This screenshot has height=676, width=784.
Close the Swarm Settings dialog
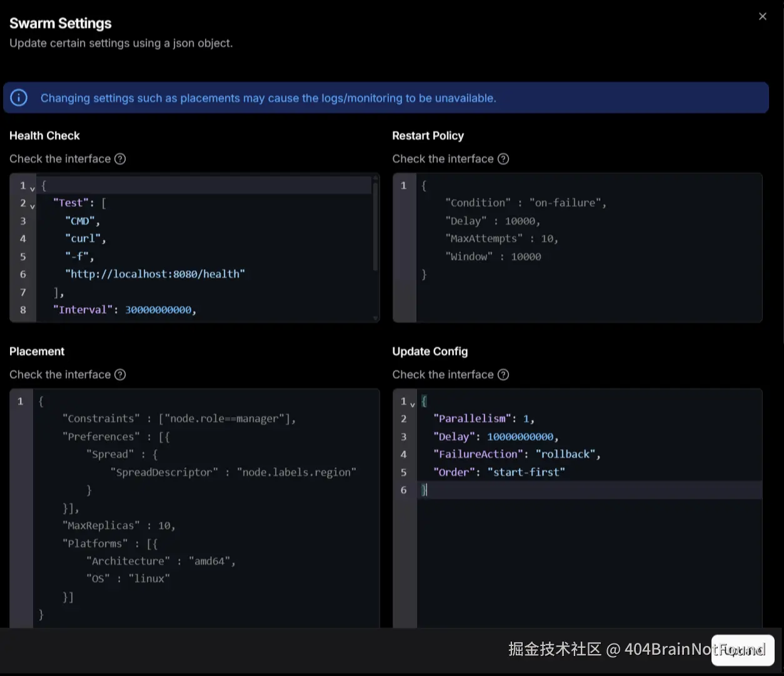click(763, 16)
